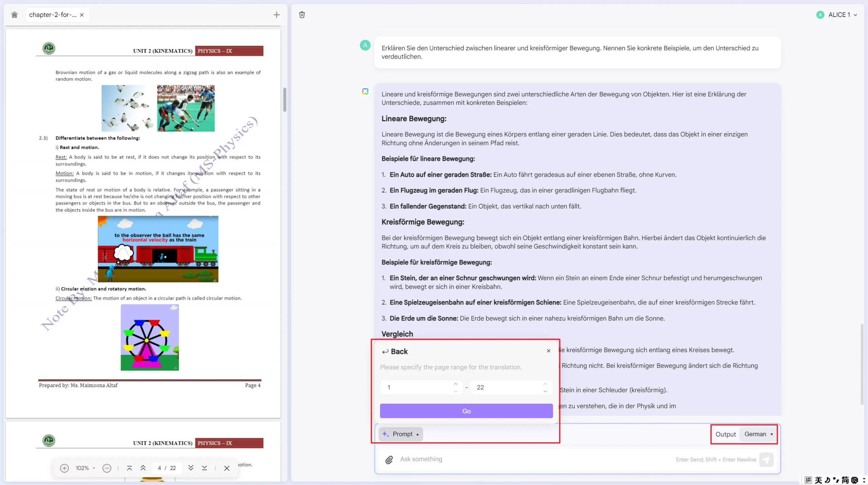Increase the starting page with stepper arrow
This screenshot has height=485, width=868.
coord(456,384)
